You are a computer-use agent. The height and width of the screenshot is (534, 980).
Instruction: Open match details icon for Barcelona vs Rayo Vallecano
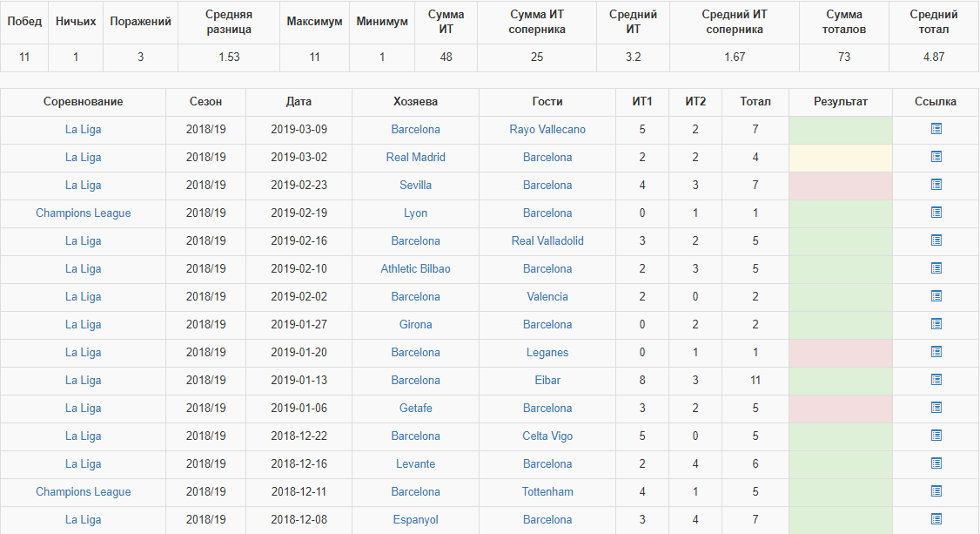[x=936, y=129]
